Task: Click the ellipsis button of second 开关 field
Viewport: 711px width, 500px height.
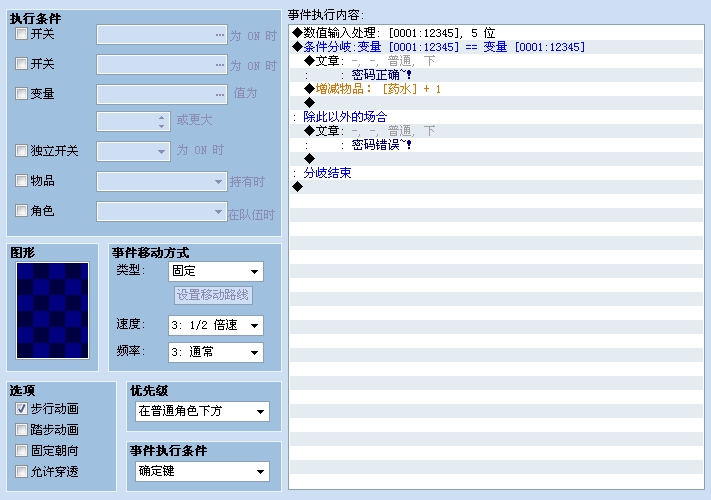Action: click(220, 65)
